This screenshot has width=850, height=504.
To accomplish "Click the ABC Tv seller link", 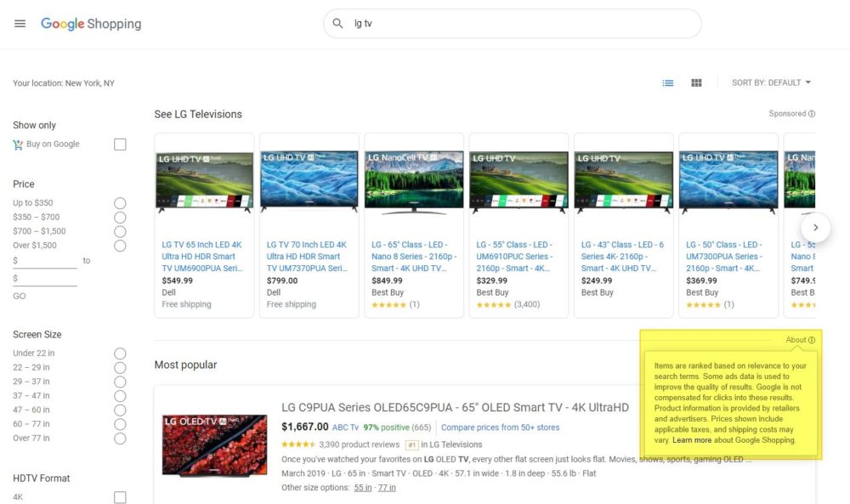I will click(345, 428).
